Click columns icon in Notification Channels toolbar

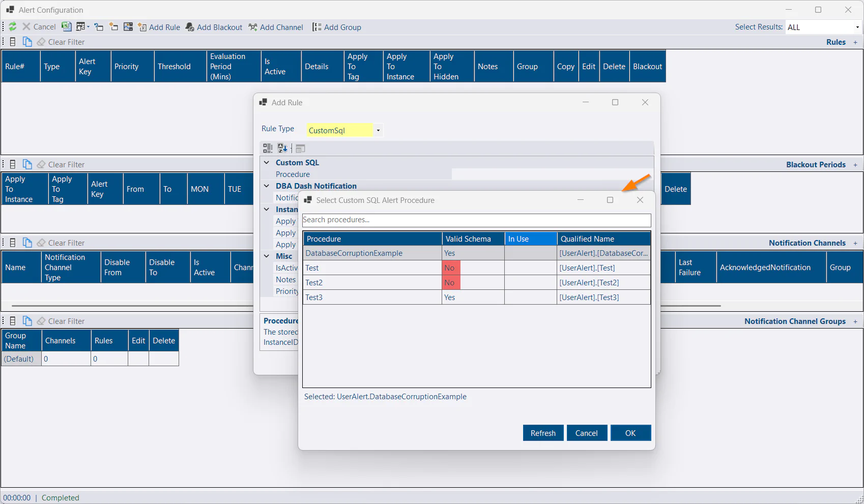(x=13, y=243)
